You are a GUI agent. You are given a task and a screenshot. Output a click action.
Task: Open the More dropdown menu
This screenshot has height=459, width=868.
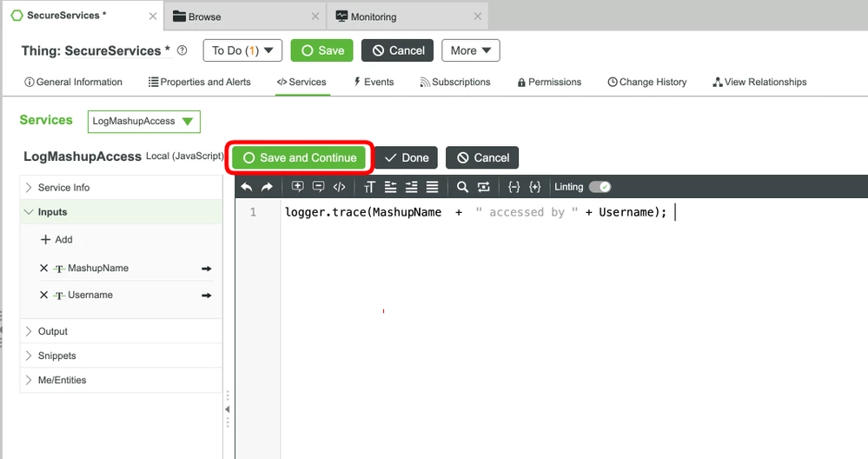click(471, 50)
